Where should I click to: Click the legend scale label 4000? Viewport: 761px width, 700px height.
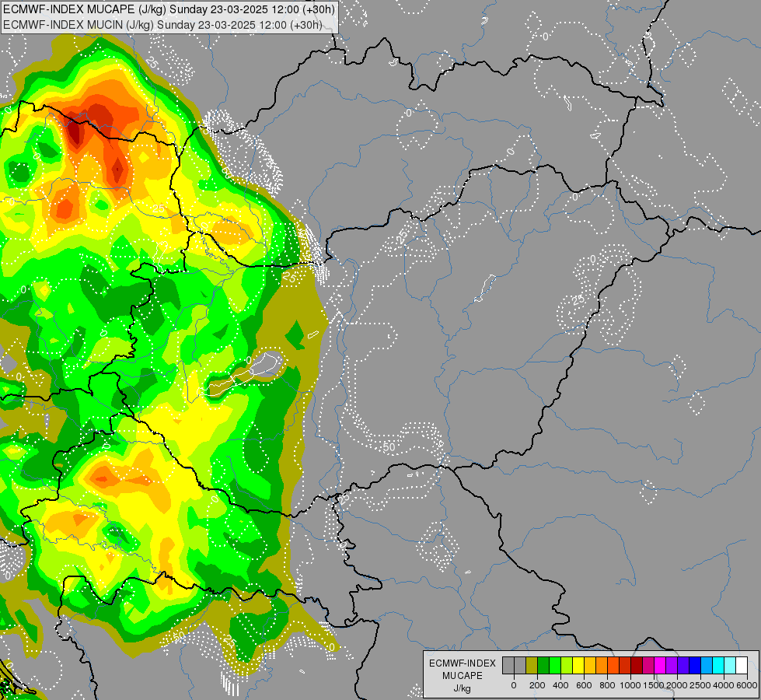[x=724, y=685]
